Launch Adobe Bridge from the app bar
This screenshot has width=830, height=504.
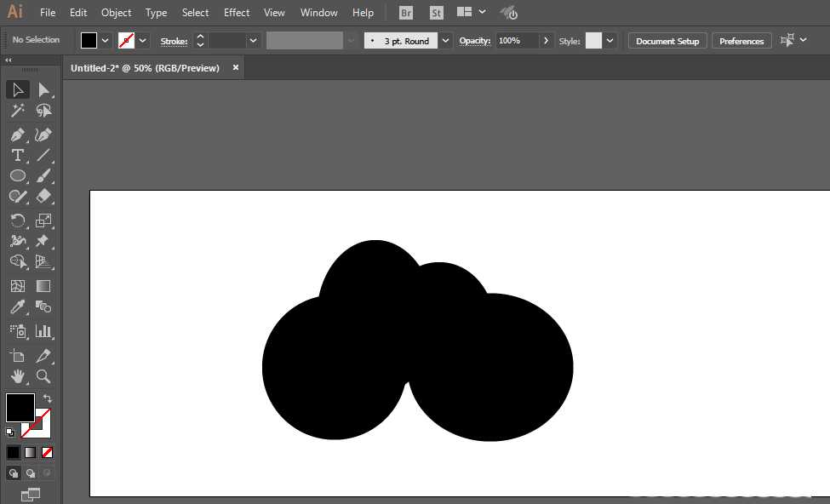(405, 12)
